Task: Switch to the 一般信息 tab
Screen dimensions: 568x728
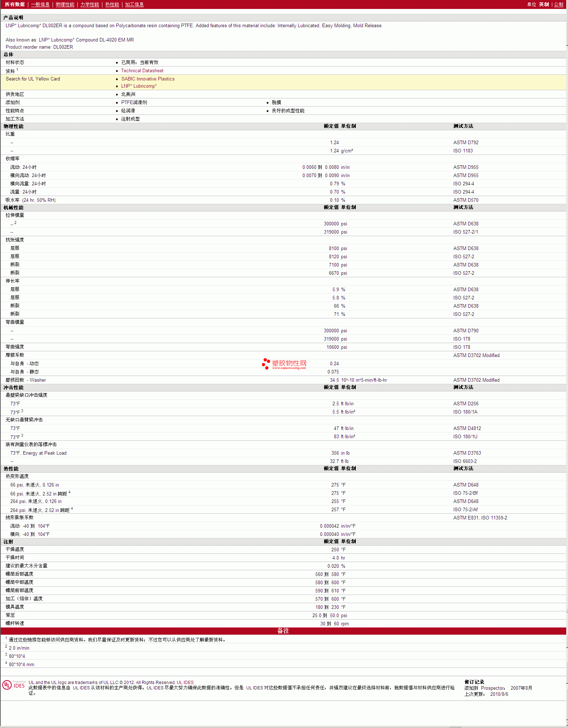Action: [x=40, y=4]
